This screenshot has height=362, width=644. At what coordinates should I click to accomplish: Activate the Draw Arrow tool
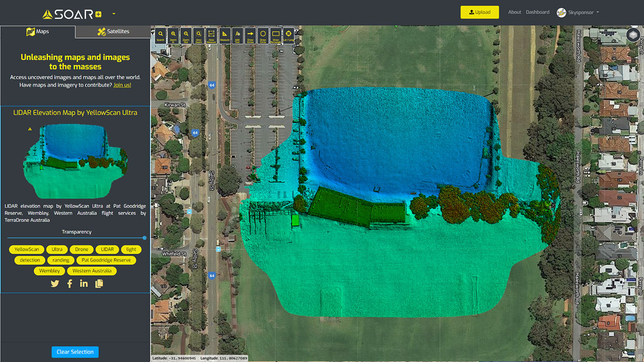tap(250, 35)
